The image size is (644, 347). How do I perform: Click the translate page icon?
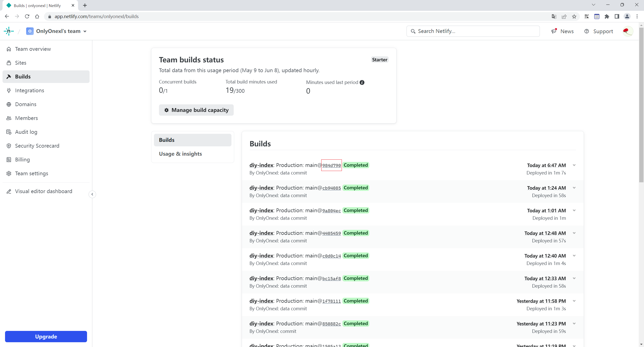(x=554, y=16)
